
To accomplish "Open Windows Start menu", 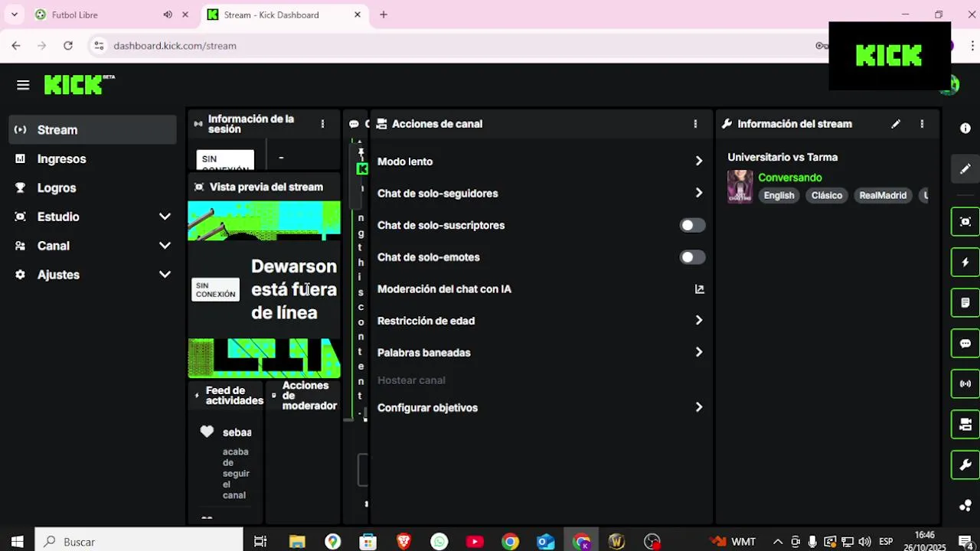I will [x=17, y=542].
